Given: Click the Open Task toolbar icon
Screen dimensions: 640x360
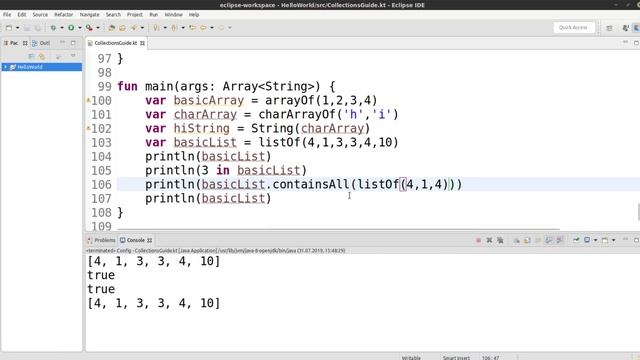Looking at the screenshot, I should [x=122, y=28].
